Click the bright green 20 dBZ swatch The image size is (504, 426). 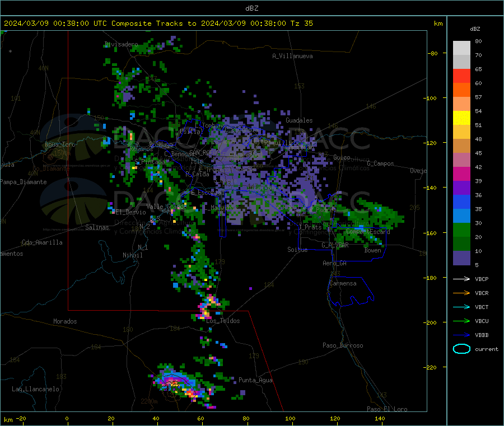tap(461, 230)
